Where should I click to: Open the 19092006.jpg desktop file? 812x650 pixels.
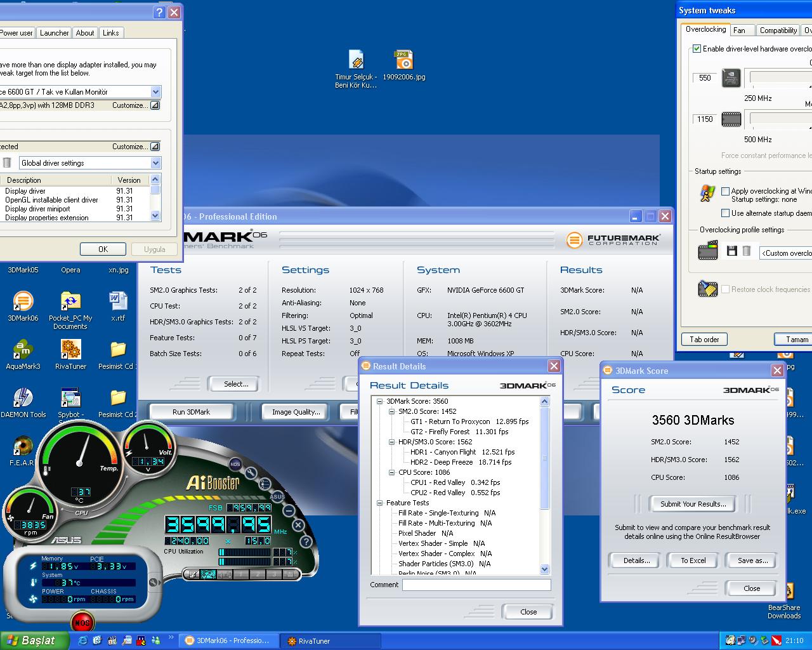pos(403,66)
